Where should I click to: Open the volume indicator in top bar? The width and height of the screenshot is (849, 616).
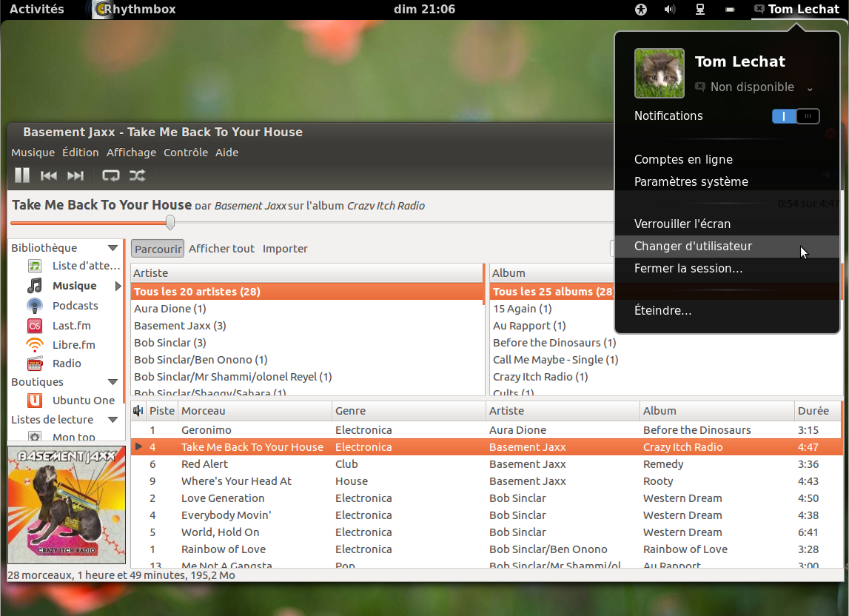(x=670, y=9)
